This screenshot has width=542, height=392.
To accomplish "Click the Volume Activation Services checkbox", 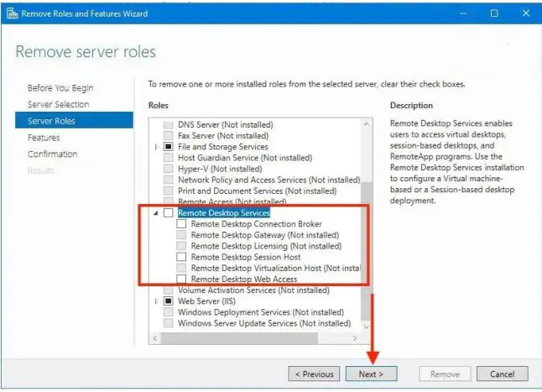I will (x=169, y=290).
